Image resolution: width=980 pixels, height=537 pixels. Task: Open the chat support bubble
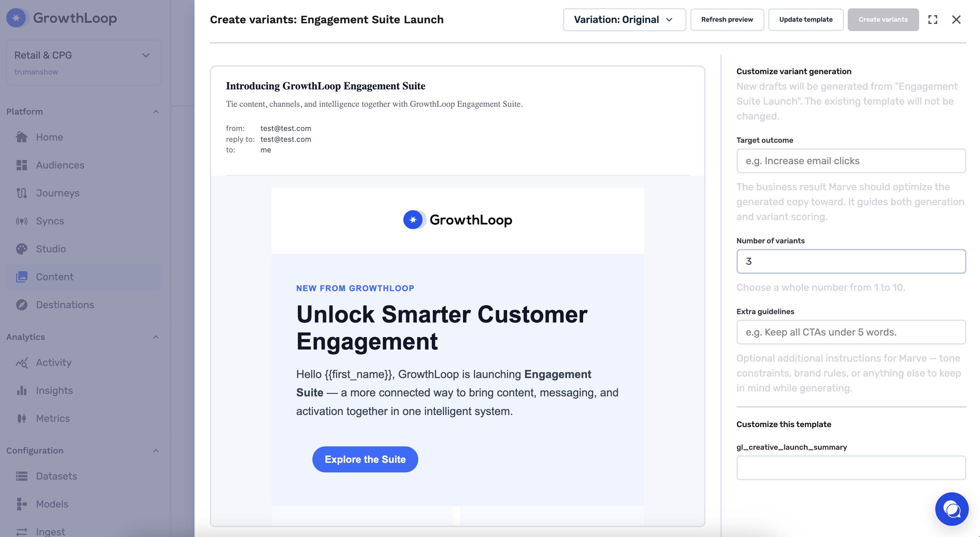[952, 509]
